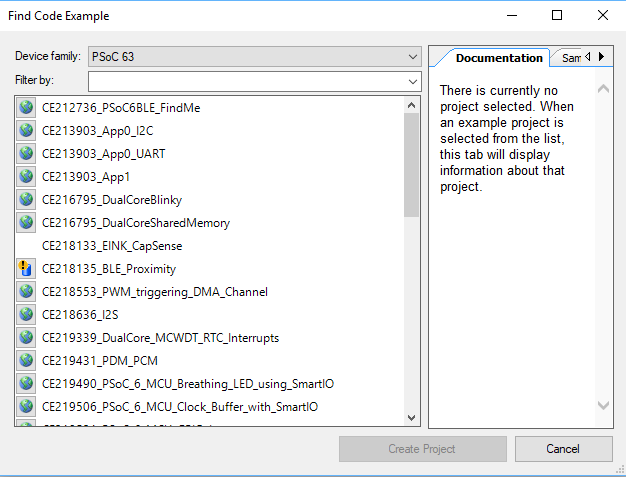Open the Filter by dropdown arrow
This screenshot has height=477, width=626.
tap(413, 81)
